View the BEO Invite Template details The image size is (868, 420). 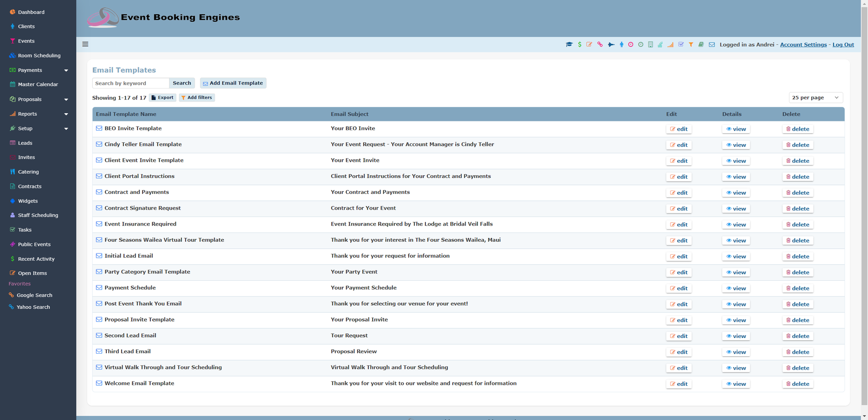pyautogui.click(x=736, y=129)
